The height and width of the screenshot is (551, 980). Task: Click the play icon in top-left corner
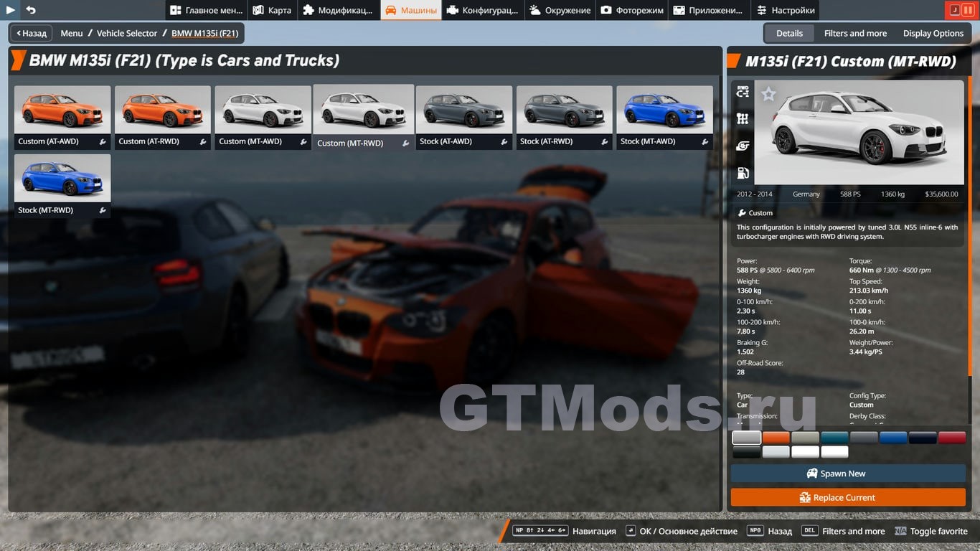tap(11, 10)
